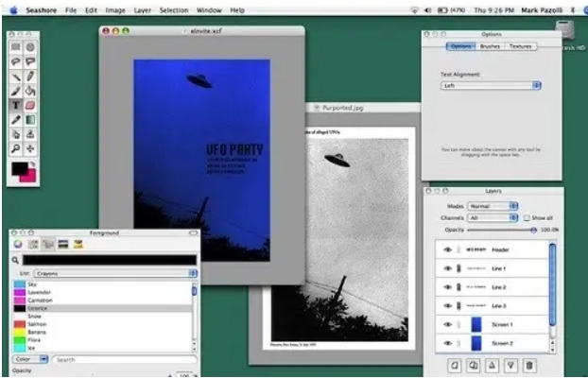Select the clone stamp tool
The width and height of the screenshot is (588, 378).
click(30, 134)
